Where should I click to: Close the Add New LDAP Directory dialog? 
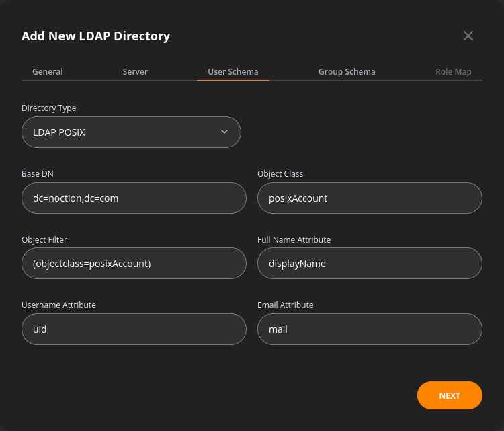pyautogui.click(x=468, y=36)
